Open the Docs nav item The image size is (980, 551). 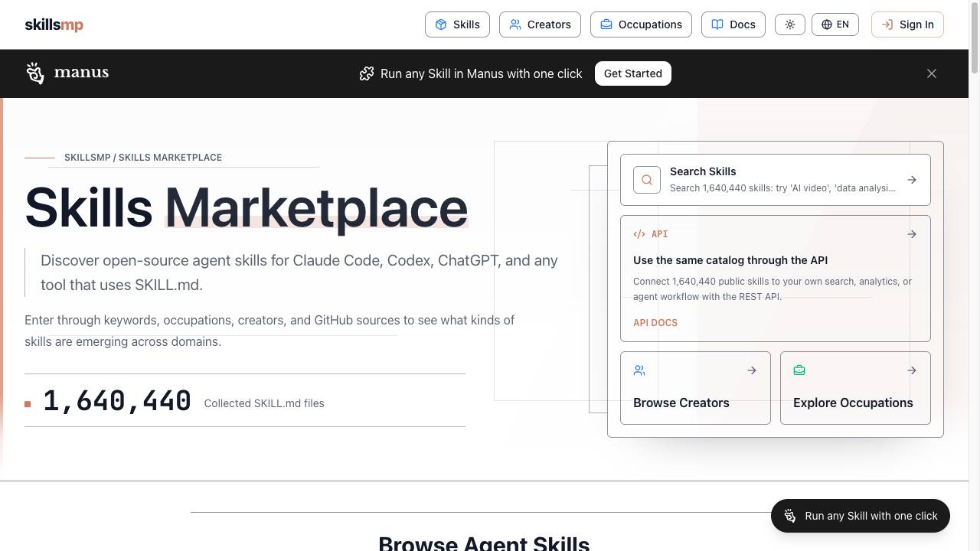coord(733,24)
